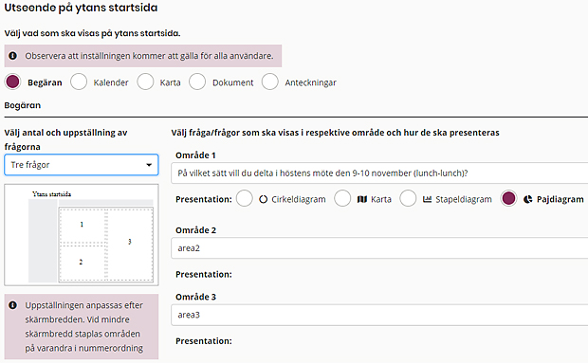Click the Presentation label under Område 3
588x364 pixels.
(204, 341)
